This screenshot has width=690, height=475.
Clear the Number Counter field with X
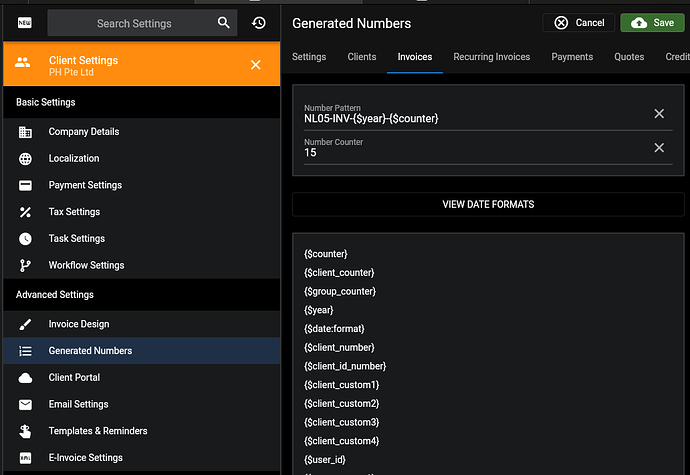click(659, 148)
